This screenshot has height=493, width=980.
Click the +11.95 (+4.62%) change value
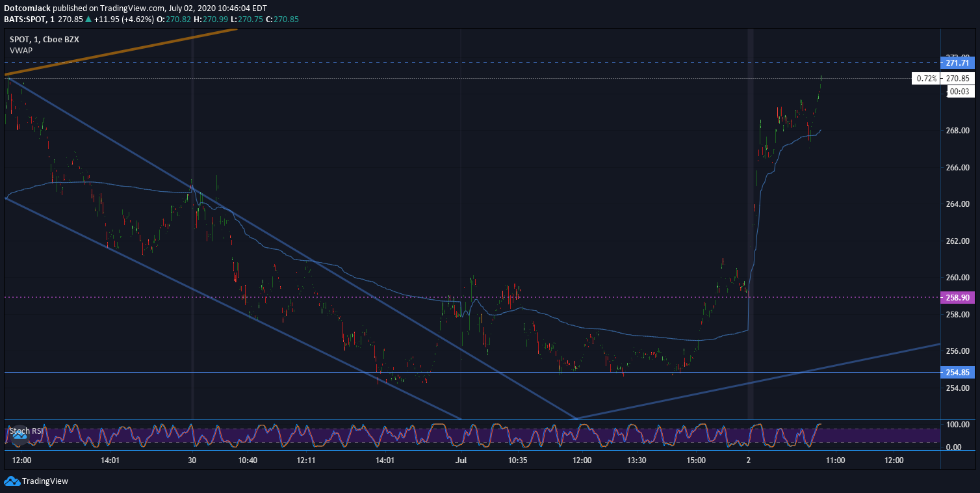click(x=123, y=20)
